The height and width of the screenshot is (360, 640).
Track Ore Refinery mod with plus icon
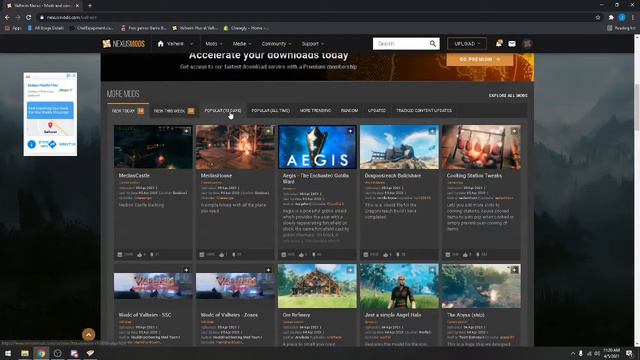(350, 270)
